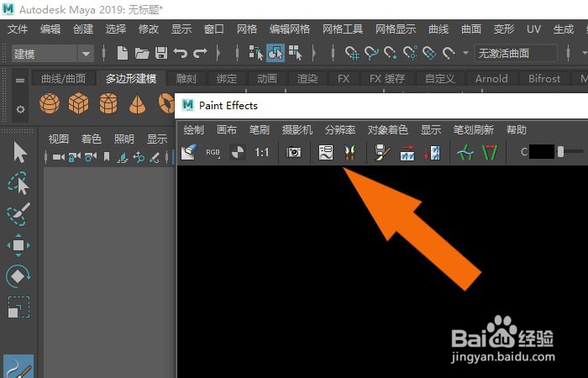Viewport: 588px width, 378px height.
Task: Click the 无激活曲面 field
Action: coord(516,53)
